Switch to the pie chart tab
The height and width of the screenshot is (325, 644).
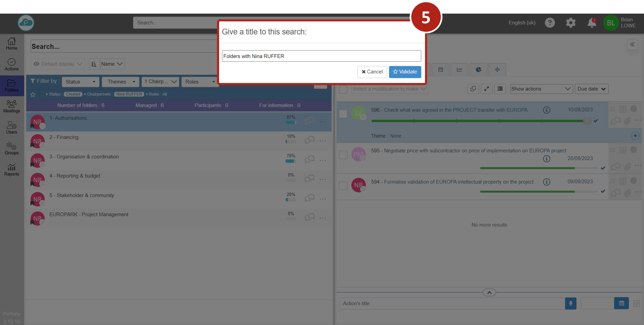tap(478, 70)
